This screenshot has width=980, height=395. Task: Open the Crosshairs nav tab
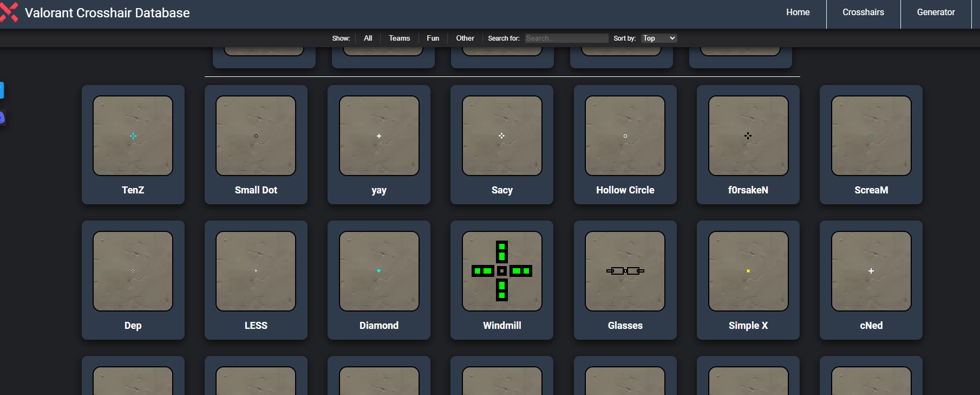863,12
